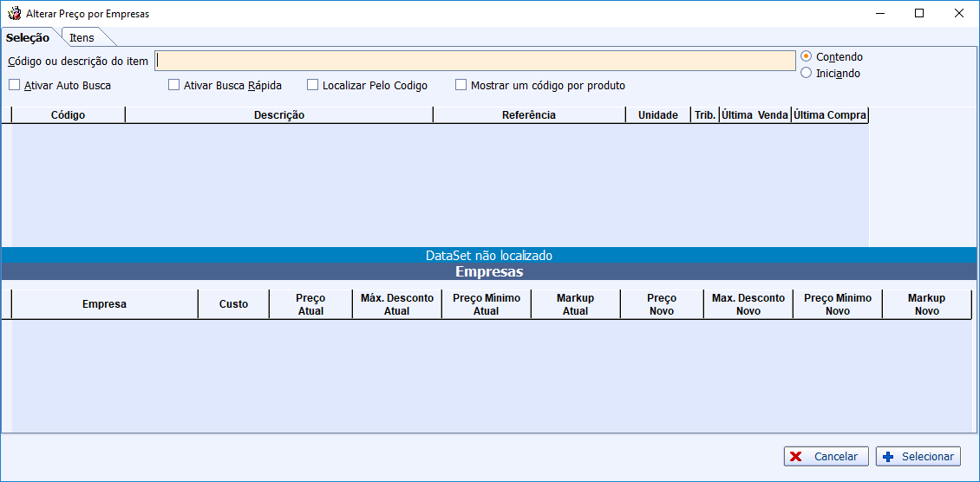Select the Markup Atual column header
This screenshot has width=980, height=482.
tap(575, 304)
